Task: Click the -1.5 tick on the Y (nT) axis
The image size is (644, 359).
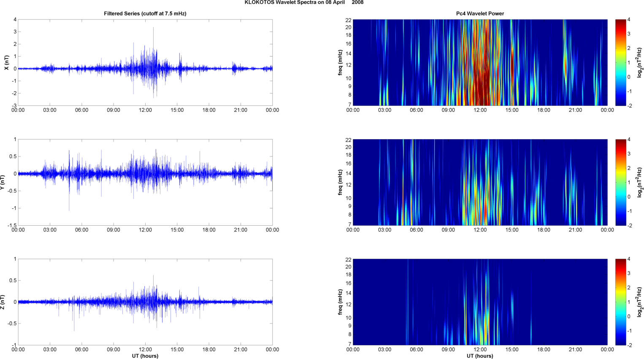Action: pyautogui.click(x=12, y=225)
